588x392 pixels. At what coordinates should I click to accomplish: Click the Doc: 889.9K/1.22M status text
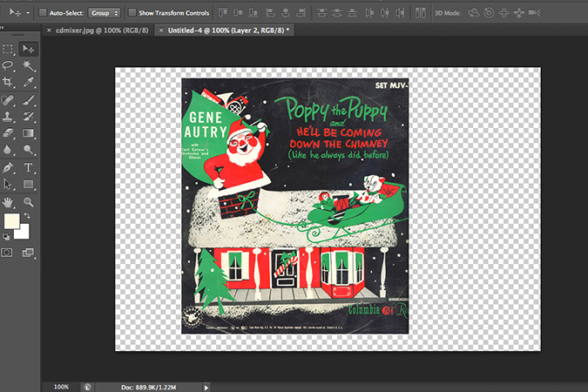(x=148, y=387)
